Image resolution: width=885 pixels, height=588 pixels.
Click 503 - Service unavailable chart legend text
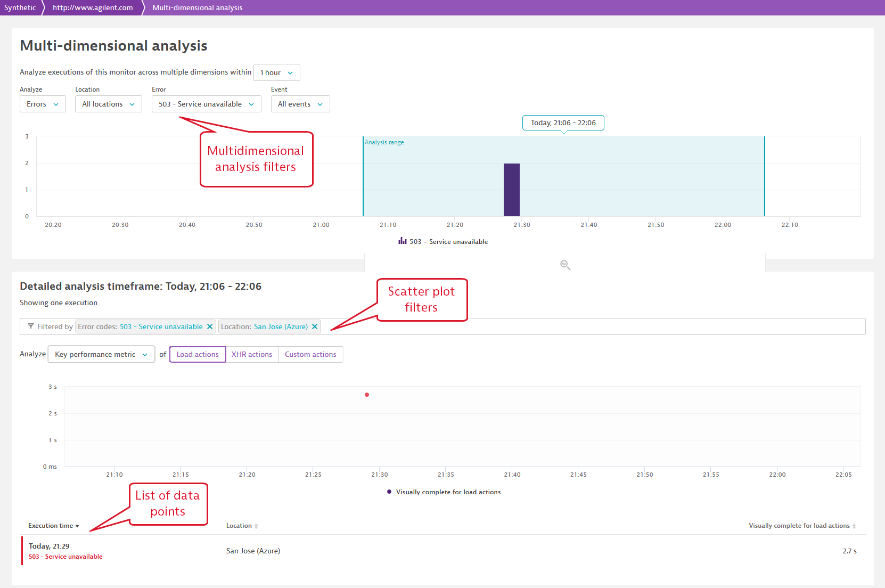pos(448,241)
